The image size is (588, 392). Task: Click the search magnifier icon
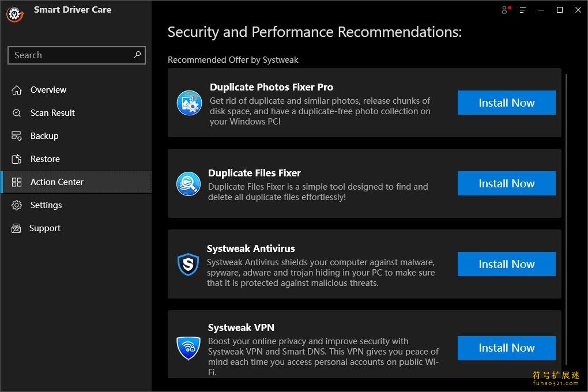137,55
